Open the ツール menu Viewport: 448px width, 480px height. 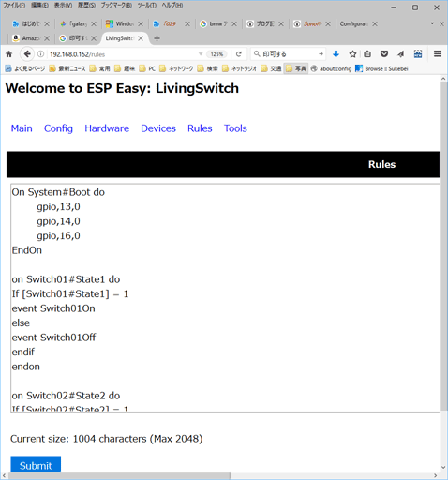[x=147, y=6]
